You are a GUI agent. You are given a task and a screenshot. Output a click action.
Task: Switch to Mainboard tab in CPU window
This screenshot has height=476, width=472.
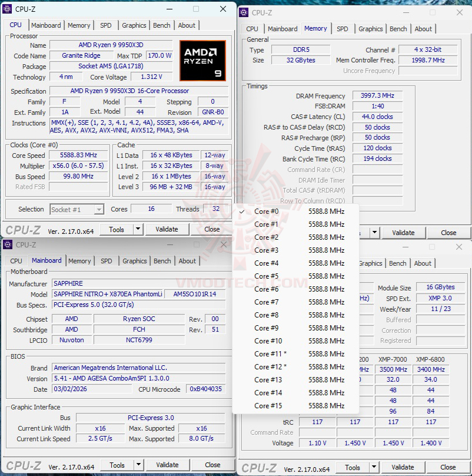[46, 25]
